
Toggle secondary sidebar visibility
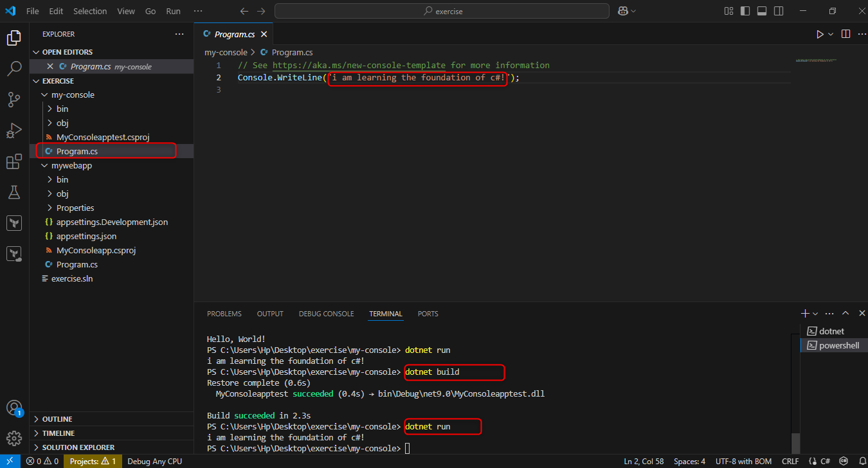tap(779, 11)
